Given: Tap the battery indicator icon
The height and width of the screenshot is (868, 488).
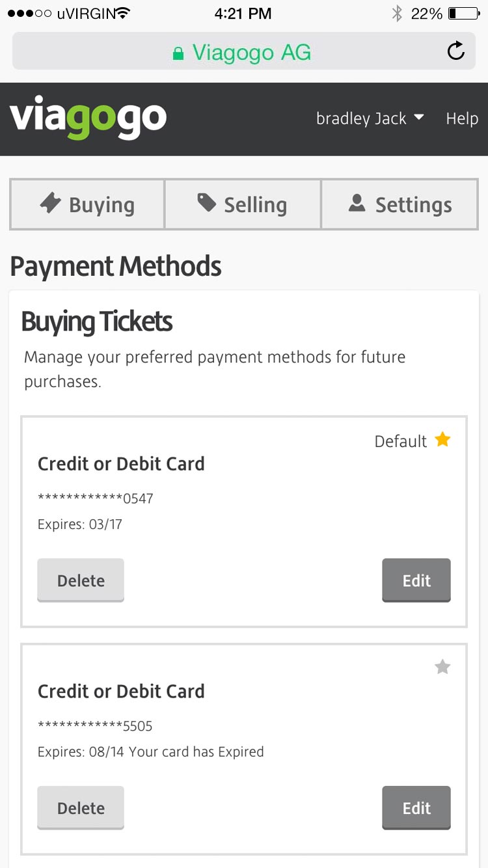Looking at the screenshot, I should coord(463,13).
